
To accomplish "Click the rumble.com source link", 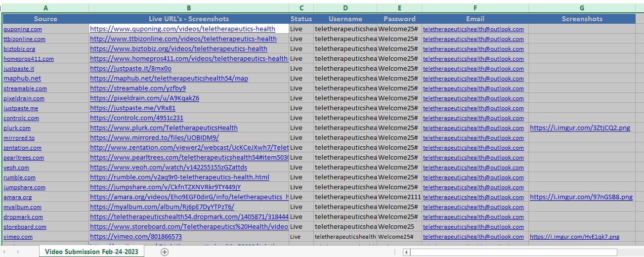I will (x=19, y=177).
